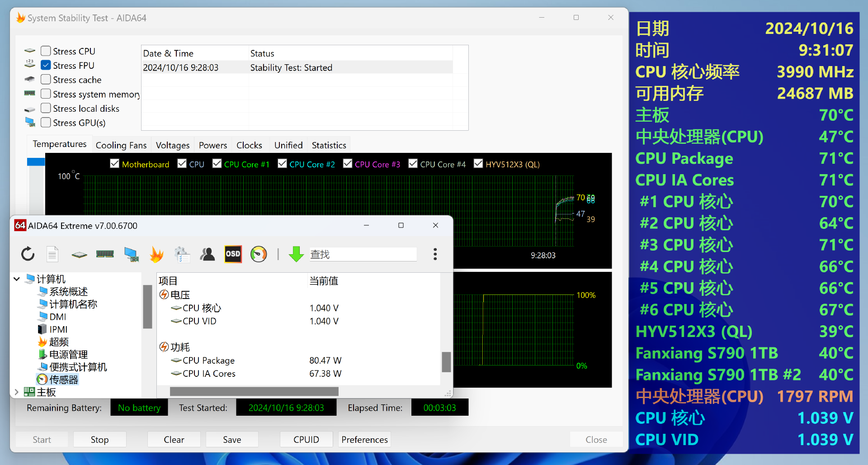This screenshot has width=868, height=465.
Task: Collapse the 计算机 tree node
Action: tap(17, 279)
